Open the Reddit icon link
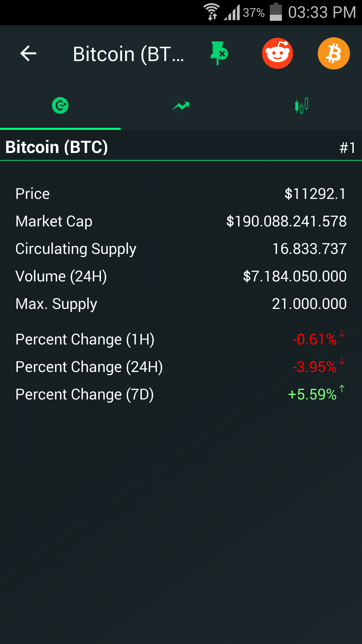The height and width of the screenshot is (644, 362). click(278, 53)
